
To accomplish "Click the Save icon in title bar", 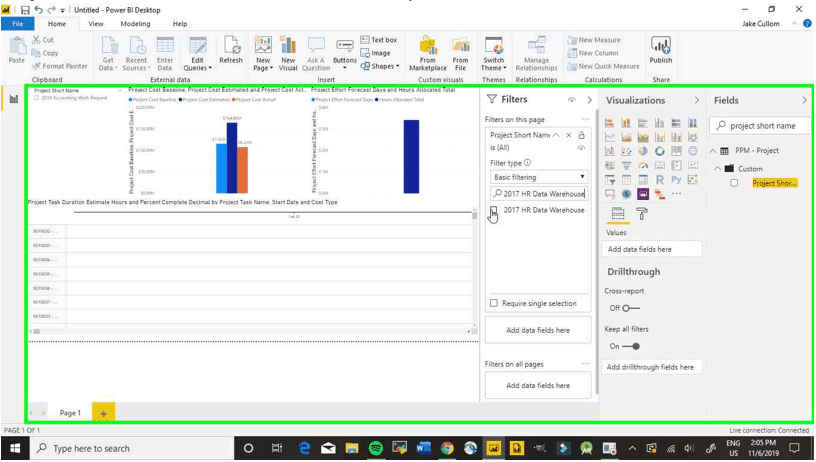I will [24, 10].
